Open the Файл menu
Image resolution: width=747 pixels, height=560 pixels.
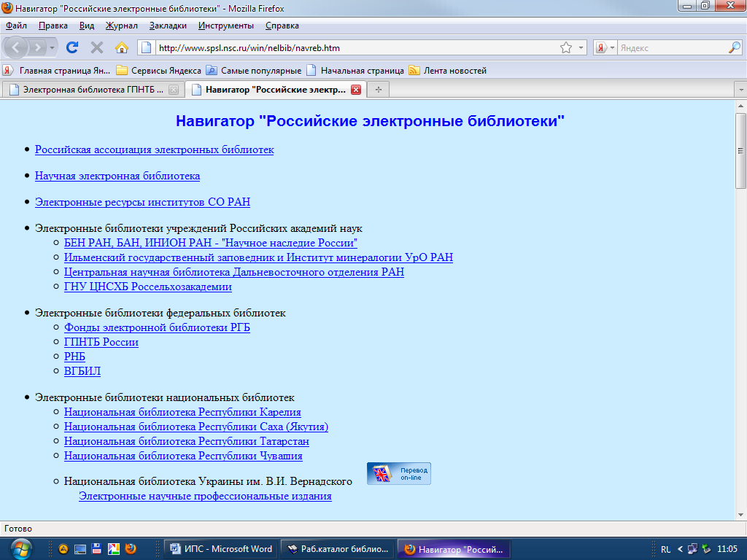[x=16, y=26]
